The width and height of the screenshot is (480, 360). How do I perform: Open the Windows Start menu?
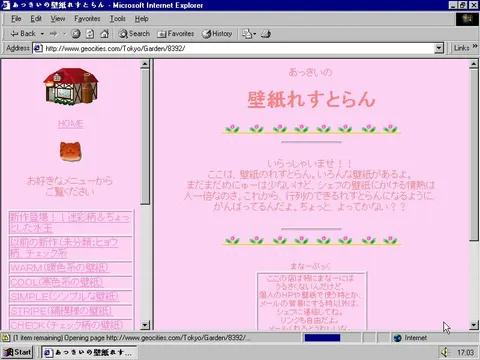17,352
